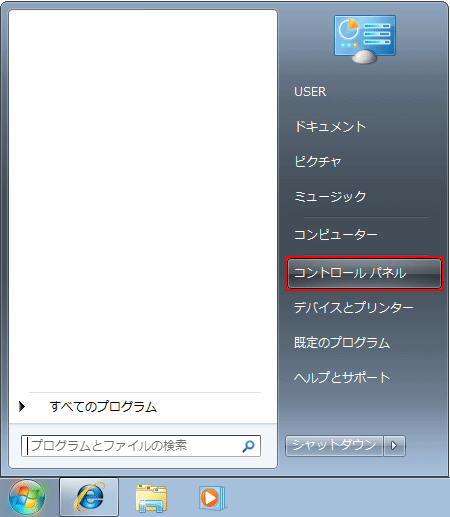Click the user account picture
Image resolution: width=450 pixels, height=517 pixels.
(365, 39)
